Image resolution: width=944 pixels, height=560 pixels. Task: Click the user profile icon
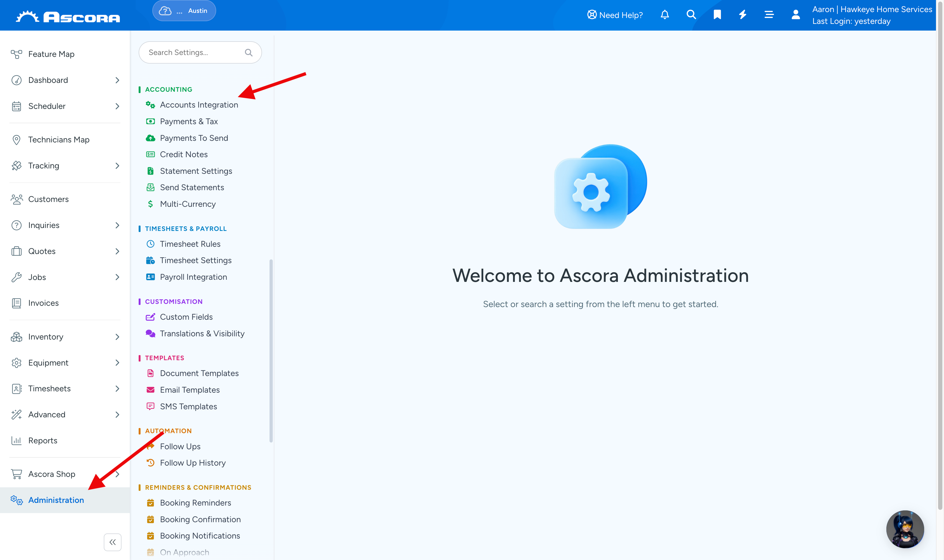[x=796, y=15]
